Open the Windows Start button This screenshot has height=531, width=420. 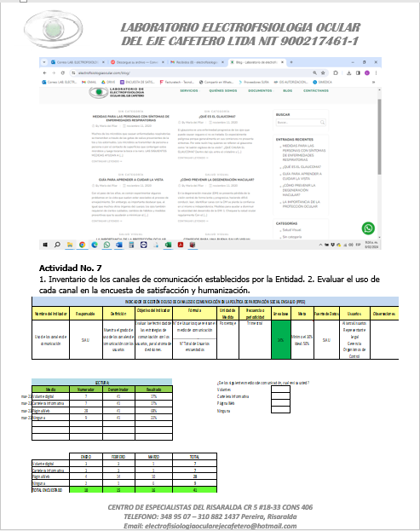[x=45, y=245]
